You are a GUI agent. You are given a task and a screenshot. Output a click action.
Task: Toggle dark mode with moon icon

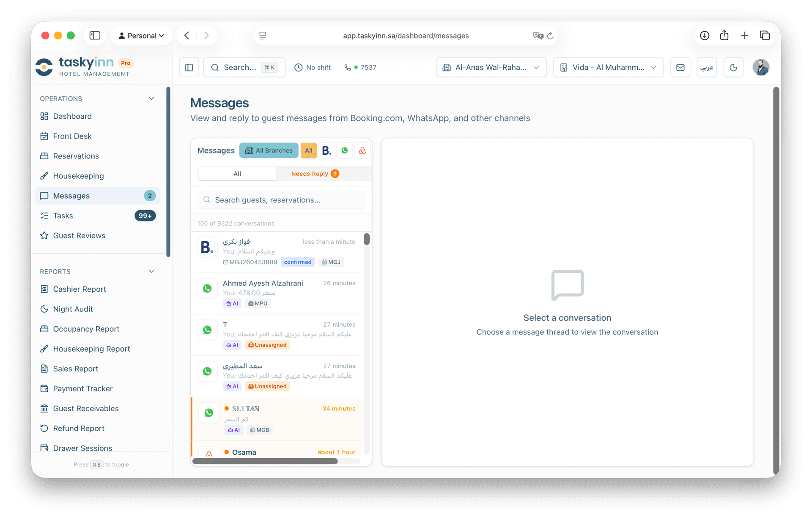(733, 68)
